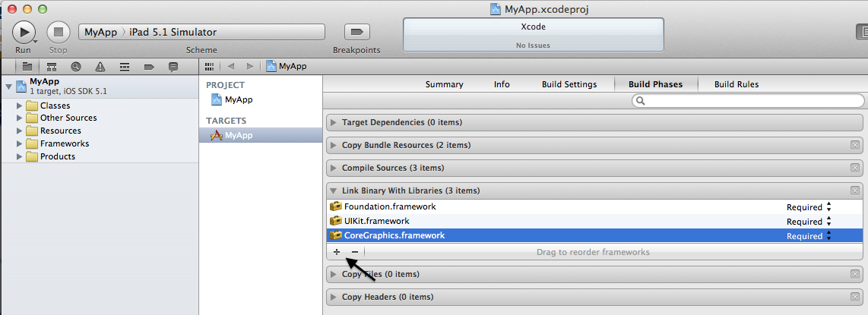Click the Run button
Viewport: 868px width, 315px height.
pyautogui.click(x=24, y=32)
